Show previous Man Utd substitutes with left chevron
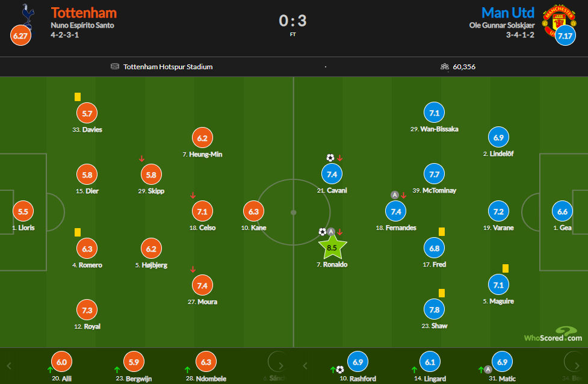The height and width of the screenshot is (384, 588). click(x=305, y=365)
